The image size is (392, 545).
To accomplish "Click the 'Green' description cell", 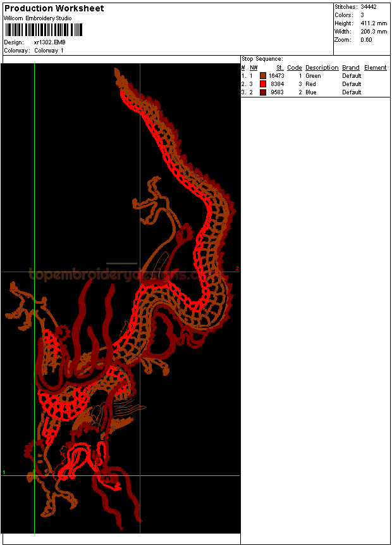I will click(x=313, y=76).
